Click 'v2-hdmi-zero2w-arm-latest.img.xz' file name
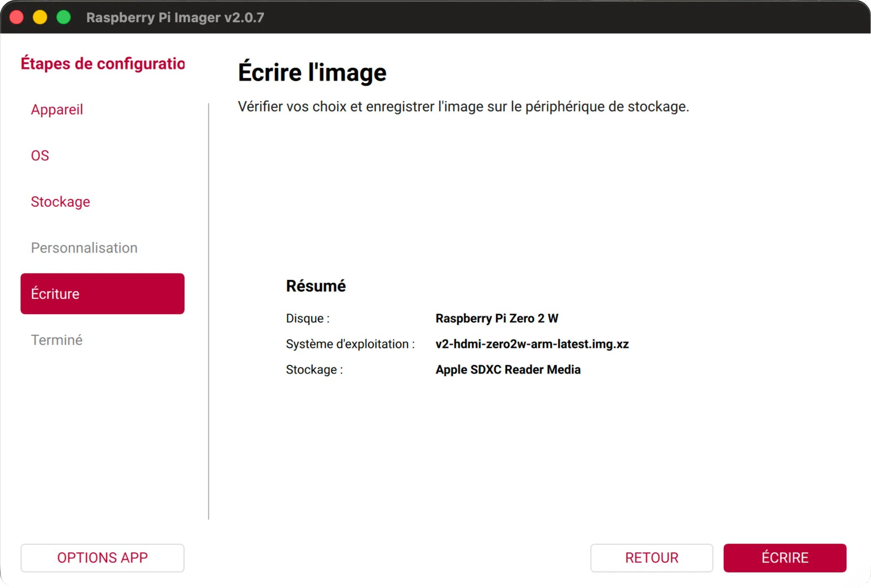Viewport: 871px width, 588px height. tap(532, 344)
